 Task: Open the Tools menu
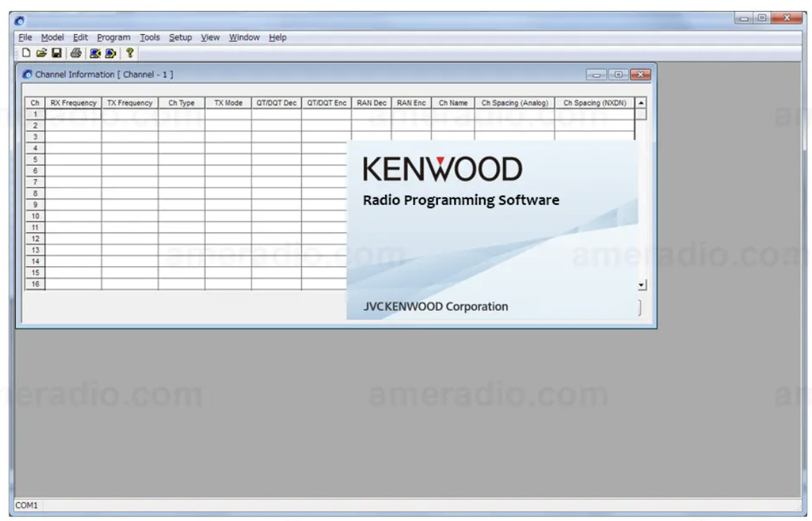coord(150,37)
